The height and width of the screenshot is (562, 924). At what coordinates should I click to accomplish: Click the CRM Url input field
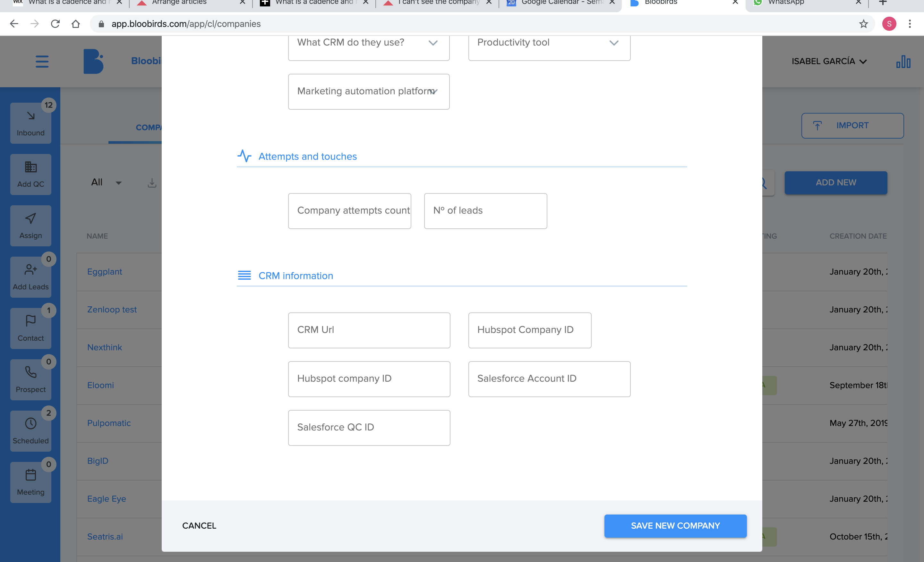(369, 330)
